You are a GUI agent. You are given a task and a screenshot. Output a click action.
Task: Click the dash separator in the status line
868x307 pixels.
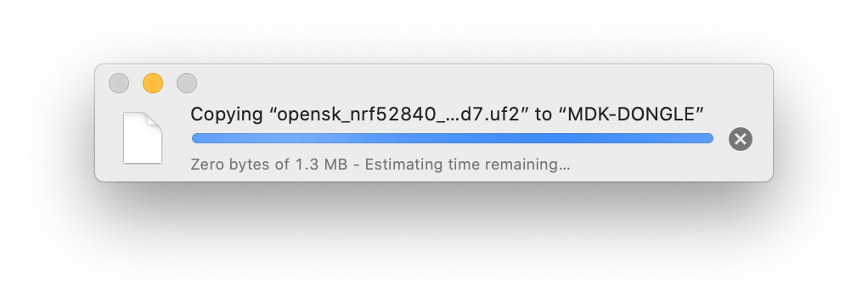pos(356,165)
